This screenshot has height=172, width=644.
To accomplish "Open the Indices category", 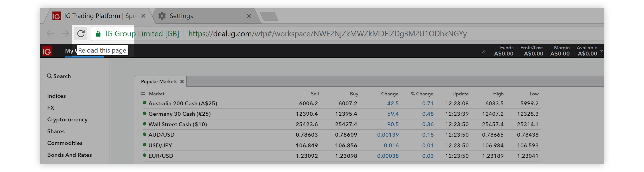I will pyautogui.click(x=57, y=96).
